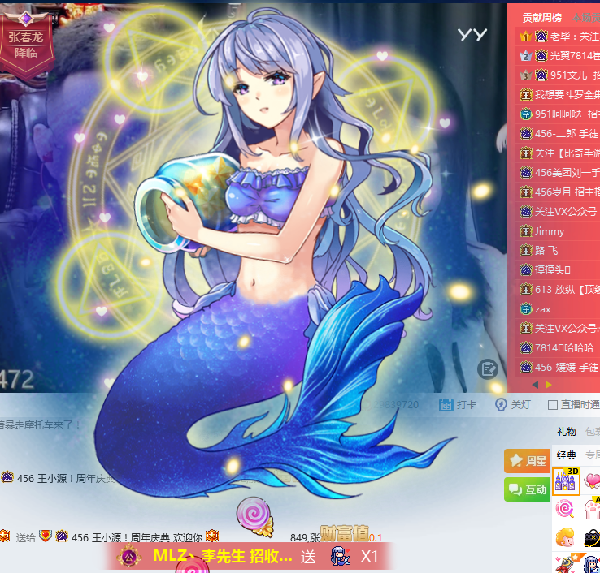Select the winged pink heart gift

[593, 481]
